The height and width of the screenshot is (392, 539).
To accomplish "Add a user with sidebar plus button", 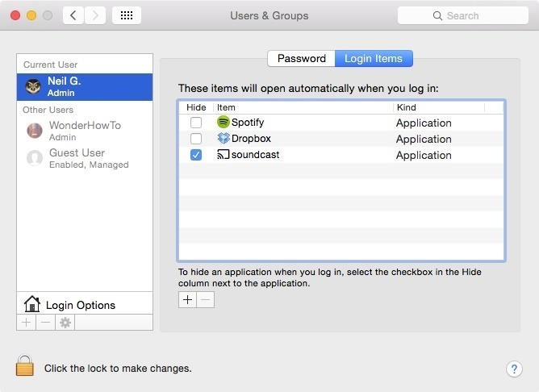I will 26,323.
